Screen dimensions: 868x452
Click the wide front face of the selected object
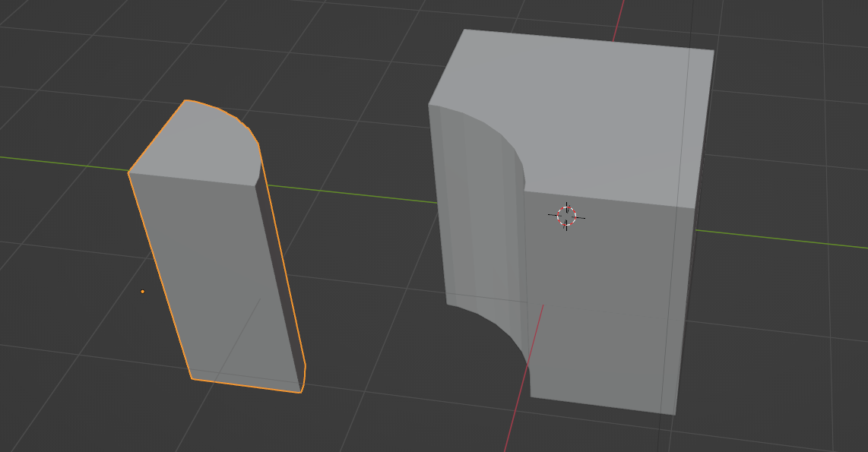click(213, 281)
